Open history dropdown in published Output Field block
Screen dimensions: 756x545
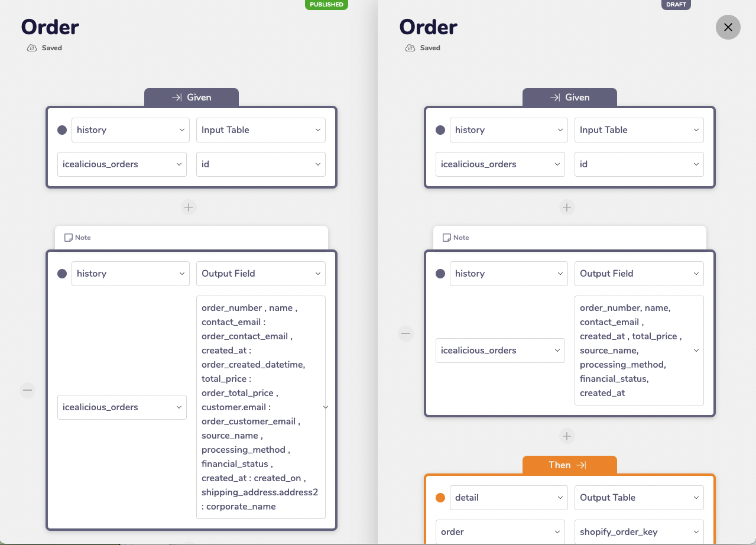tap(130, 274)
